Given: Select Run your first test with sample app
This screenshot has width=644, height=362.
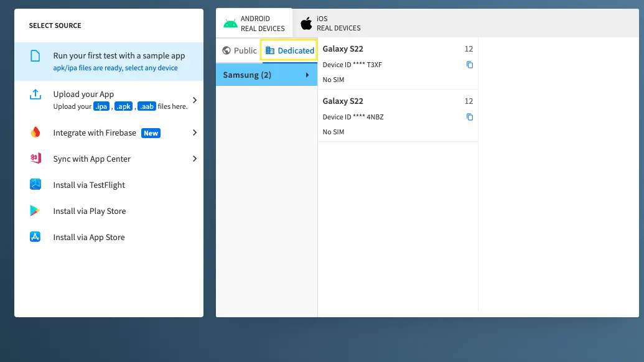Looking at the screenshot, I should pos(109,61).
